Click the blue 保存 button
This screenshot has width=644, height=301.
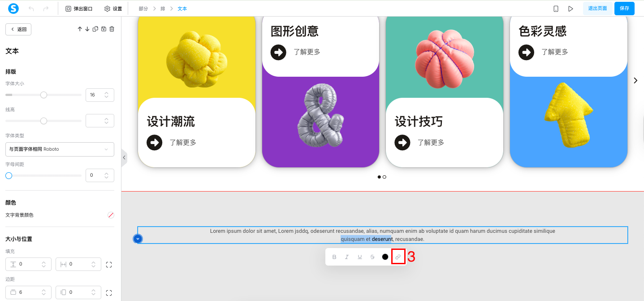click(x=624, y=9)
